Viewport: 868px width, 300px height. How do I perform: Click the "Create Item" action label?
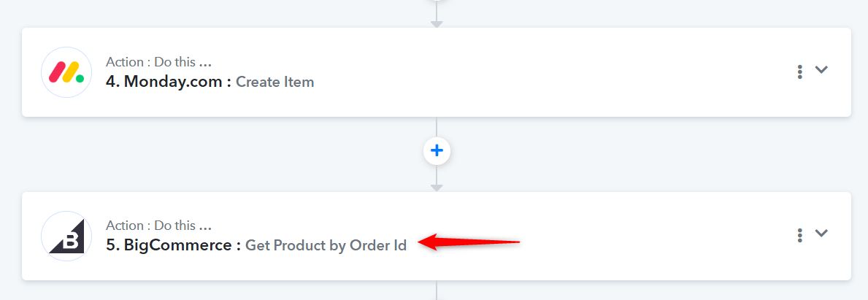275,82
